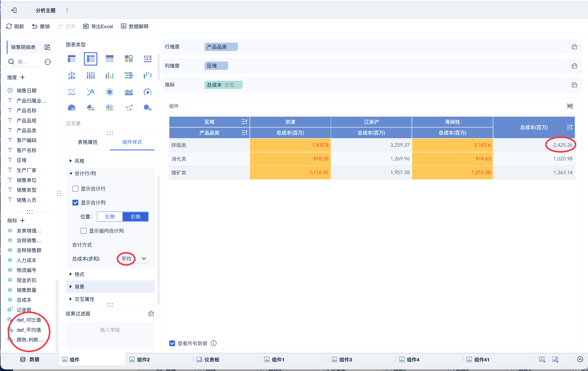
Task: Toggle the 查看所有数据 checkbox
Action: coord(172,343)
